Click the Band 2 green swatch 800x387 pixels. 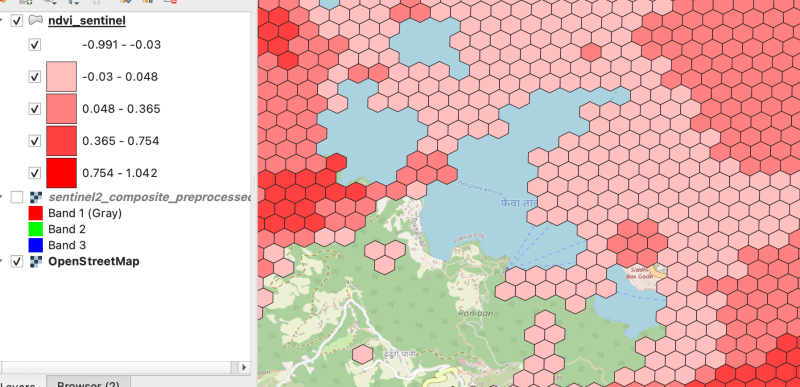pyautogui.click(x=36, y=229)
